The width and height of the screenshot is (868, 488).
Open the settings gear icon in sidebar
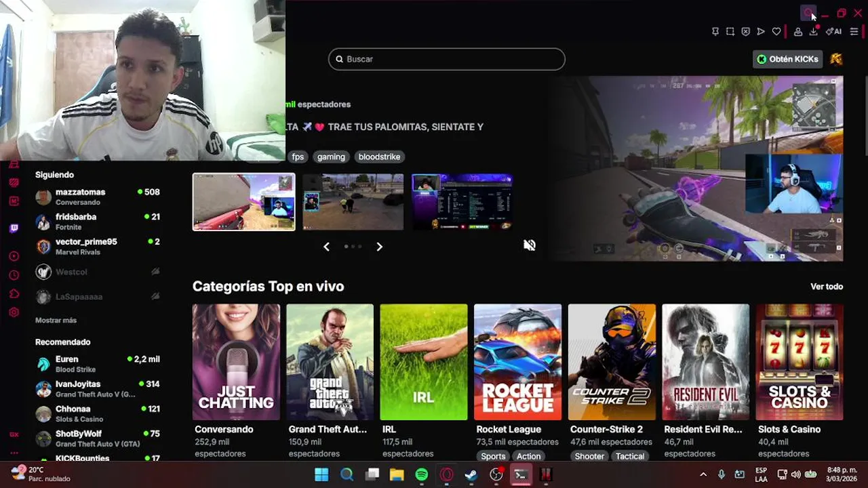pos(14,312)
